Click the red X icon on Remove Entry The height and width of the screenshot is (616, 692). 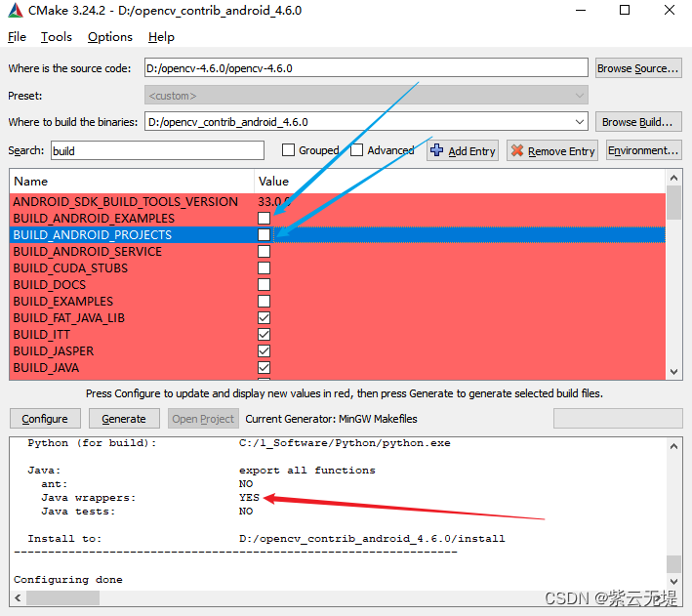[517, 150]
